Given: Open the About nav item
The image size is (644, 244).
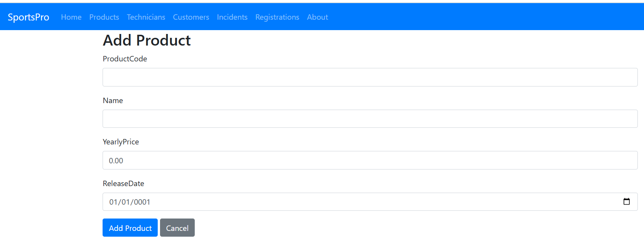Looking at the screenshot, I should coord(317,17).
